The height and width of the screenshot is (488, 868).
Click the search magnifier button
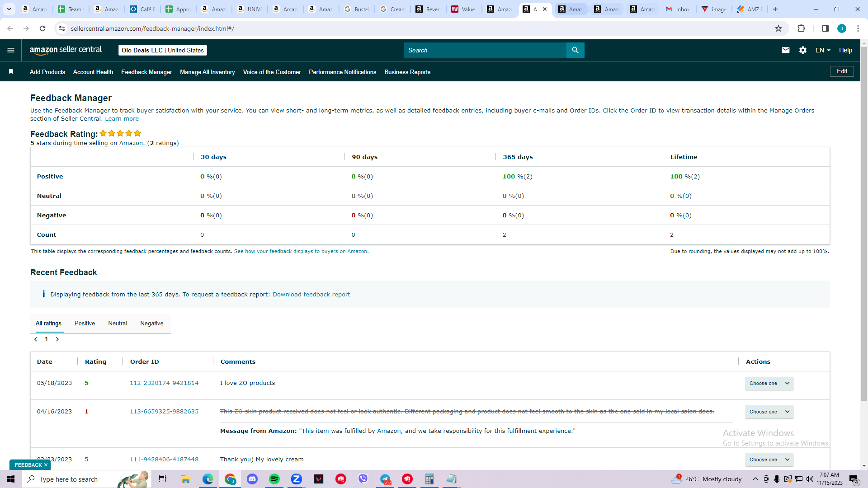tap(575, 50)
